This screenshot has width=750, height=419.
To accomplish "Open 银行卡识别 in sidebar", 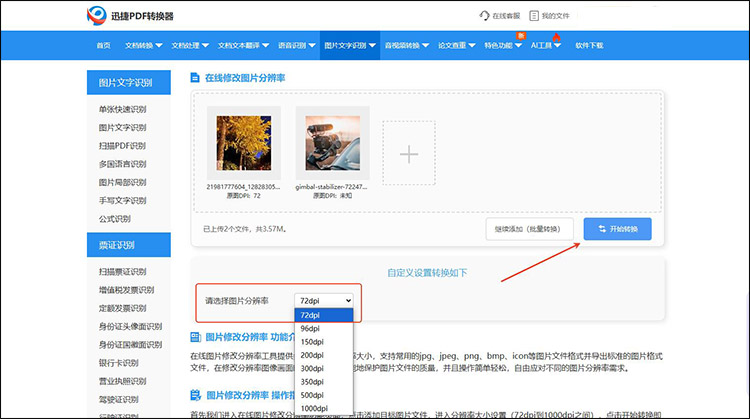I will click(x=119, y=363).
